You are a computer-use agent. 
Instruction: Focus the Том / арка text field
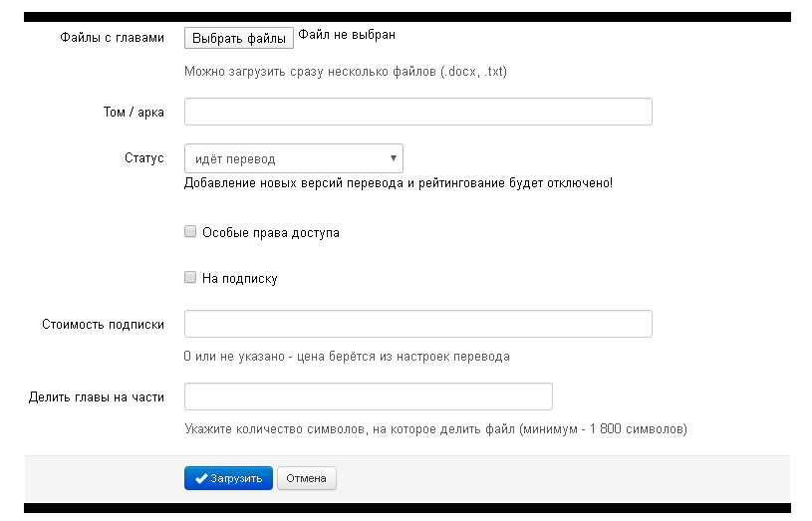tap(418, 112)
